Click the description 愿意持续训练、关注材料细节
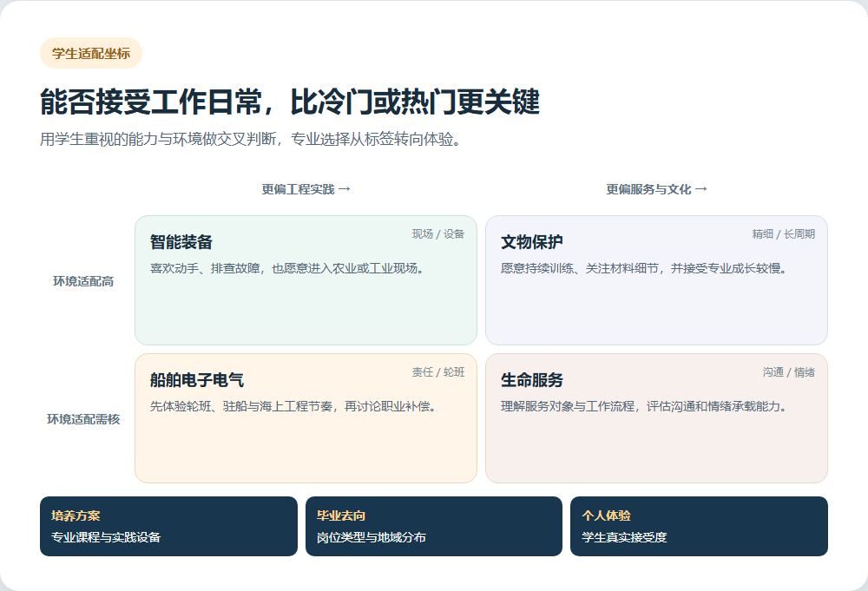 pos(644,268)
